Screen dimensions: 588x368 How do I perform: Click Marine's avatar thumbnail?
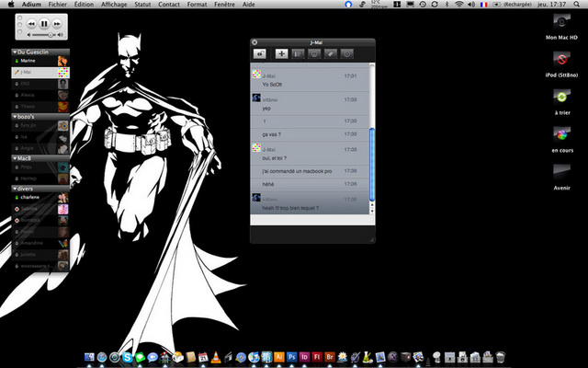pos(63,61)
